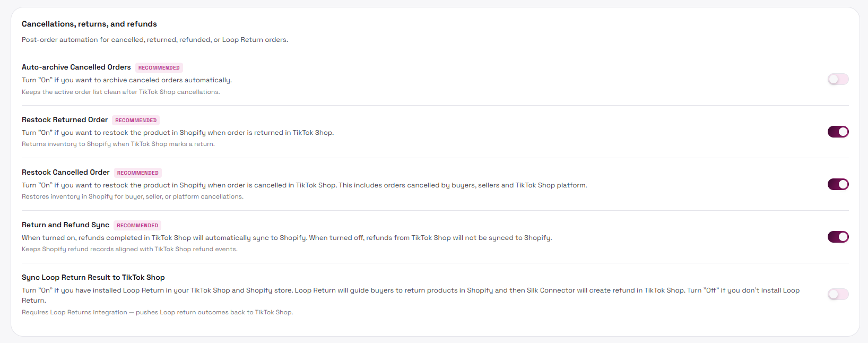Select the 'Auto-archive Cancelled Orders' title
The width and height of the screenshot is (868, 343).
tap(76, 67)
